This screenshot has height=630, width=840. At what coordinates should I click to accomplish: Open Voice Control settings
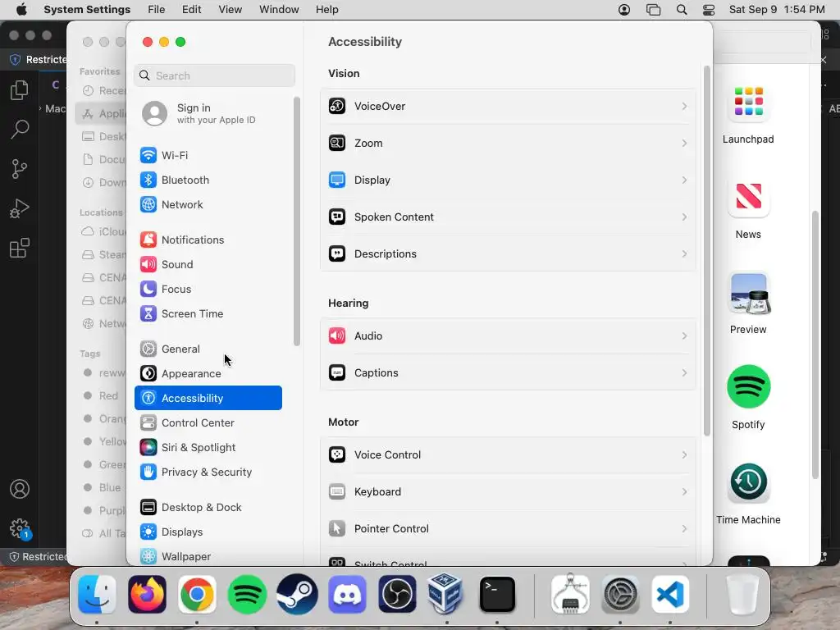pyautogui.click(x=508, y=454)
